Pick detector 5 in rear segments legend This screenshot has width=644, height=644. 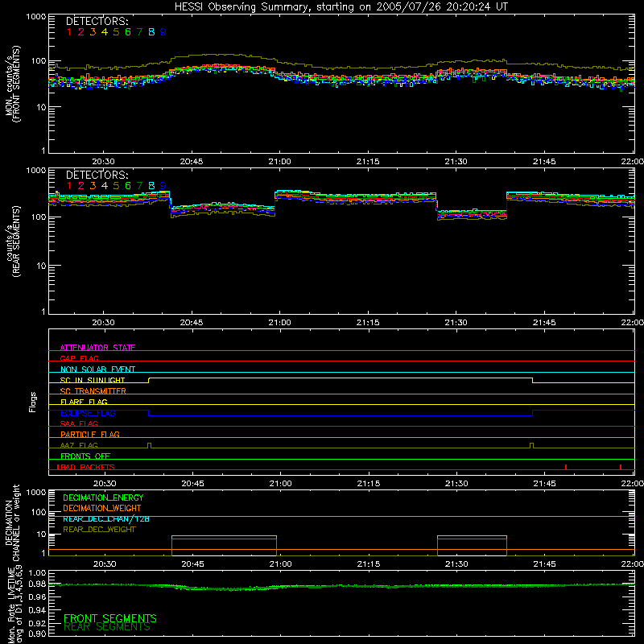click(x=116, y=186)
